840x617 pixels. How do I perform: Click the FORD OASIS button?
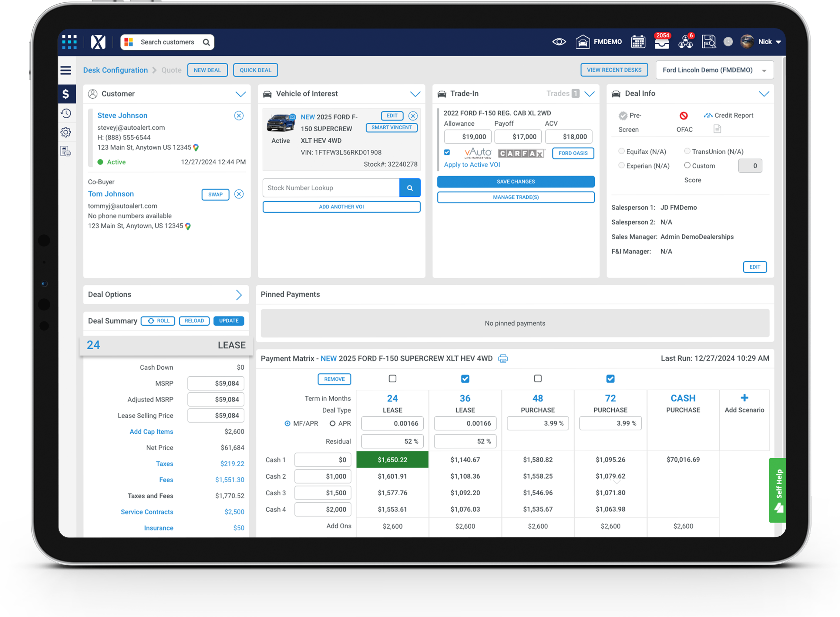click(x=573, y=154)
